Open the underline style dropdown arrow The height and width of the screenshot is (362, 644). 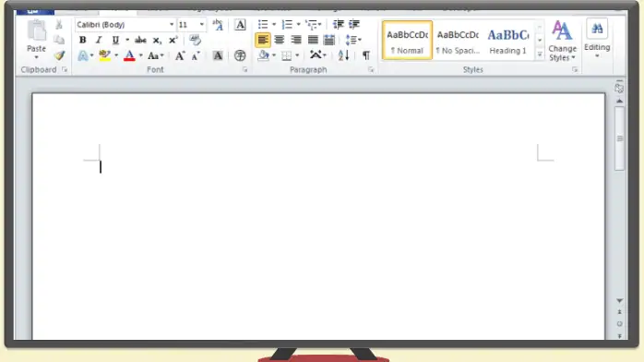pos(127,40)
